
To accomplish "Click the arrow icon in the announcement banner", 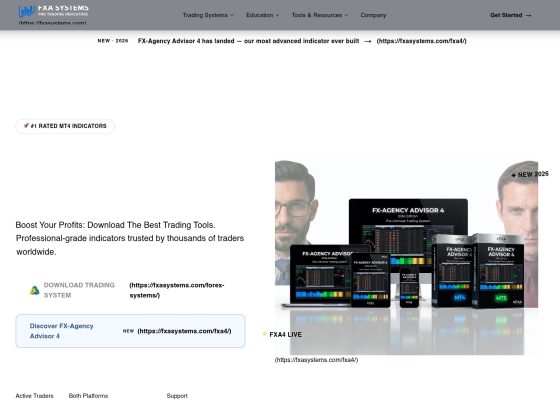I will coord(368,41).
